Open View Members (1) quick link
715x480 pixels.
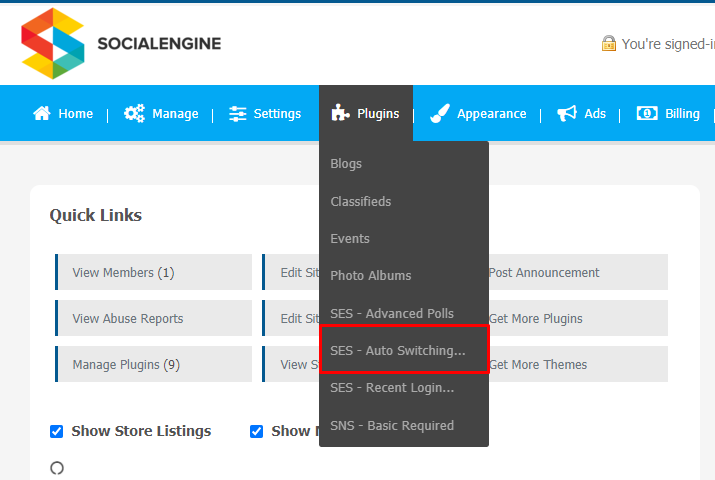154,272
